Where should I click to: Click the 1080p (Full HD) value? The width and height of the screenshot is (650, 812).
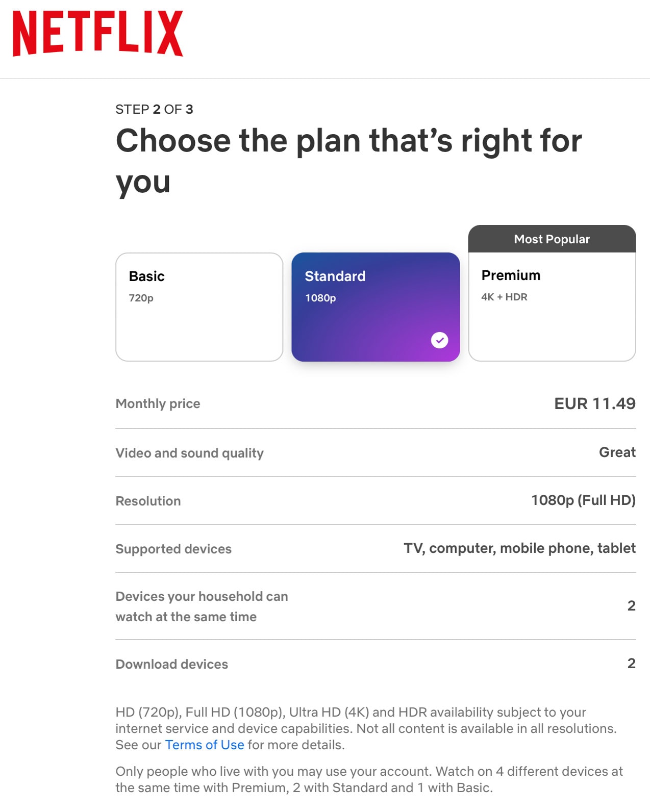(x=583, y=500)
